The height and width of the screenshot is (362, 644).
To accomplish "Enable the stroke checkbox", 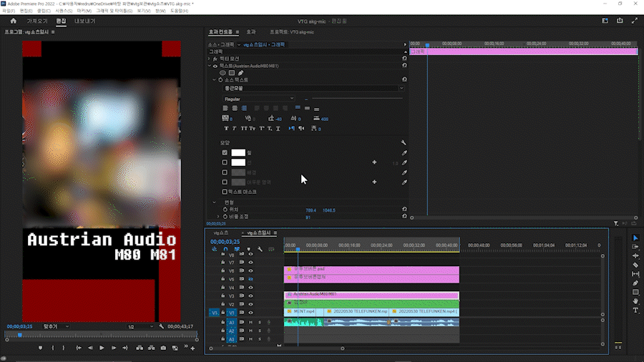I will 225,162.
